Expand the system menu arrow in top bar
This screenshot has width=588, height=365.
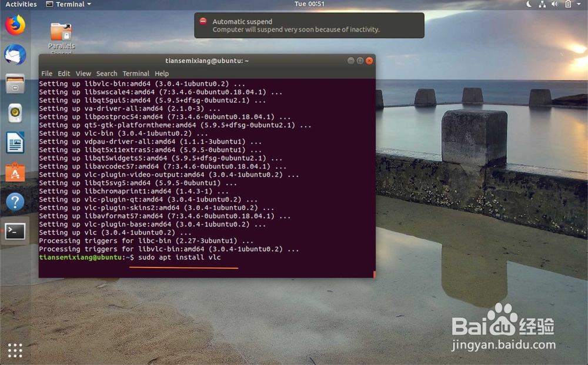[x=579, y=4]
